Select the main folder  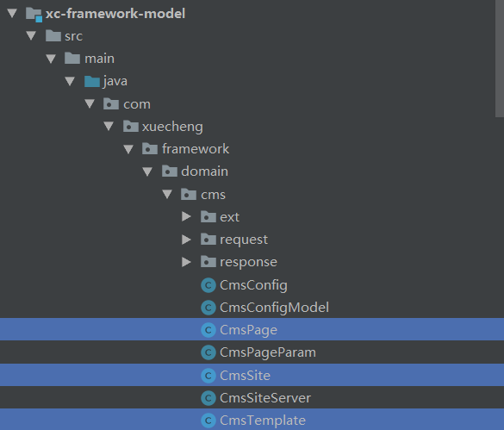99,59
